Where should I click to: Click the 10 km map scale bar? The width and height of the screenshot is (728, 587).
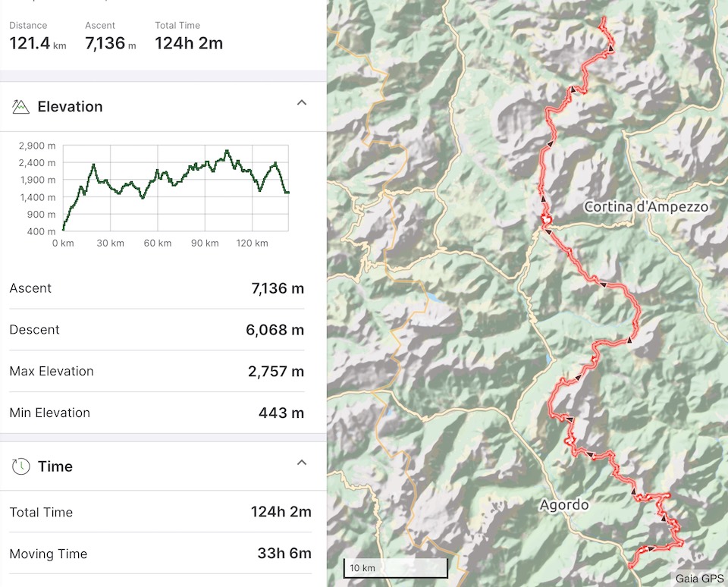pos(396,568)
